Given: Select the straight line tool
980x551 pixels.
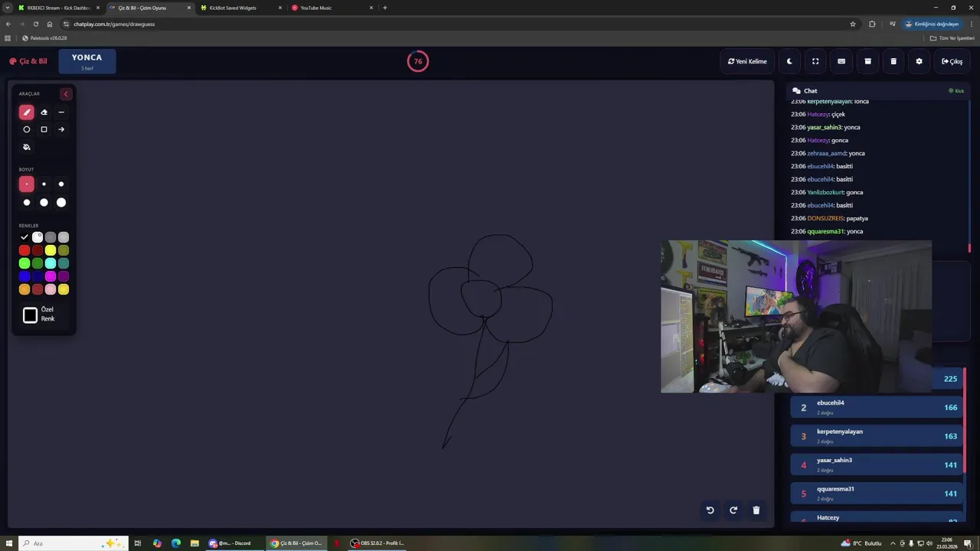Looking at the screenshot, I should [61, 112].
